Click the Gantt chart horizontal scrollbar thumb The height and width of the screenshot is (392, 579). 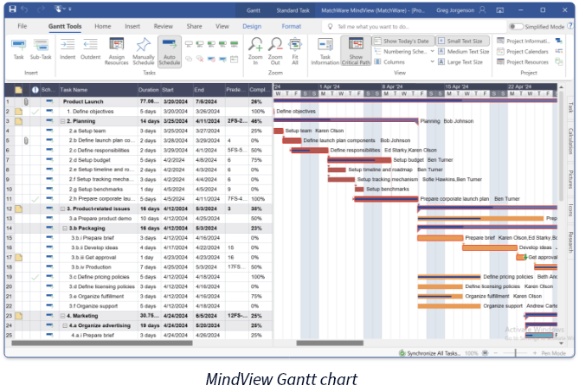330,344
